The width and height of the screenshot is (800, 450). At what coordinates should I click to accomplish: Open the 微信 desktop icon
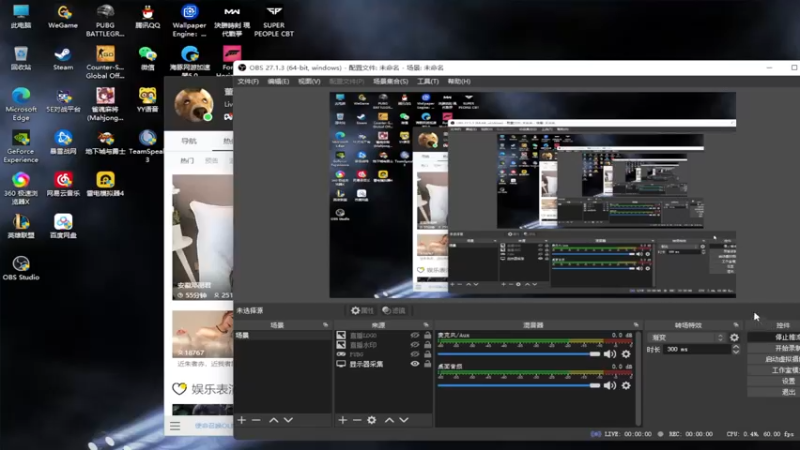147,59
